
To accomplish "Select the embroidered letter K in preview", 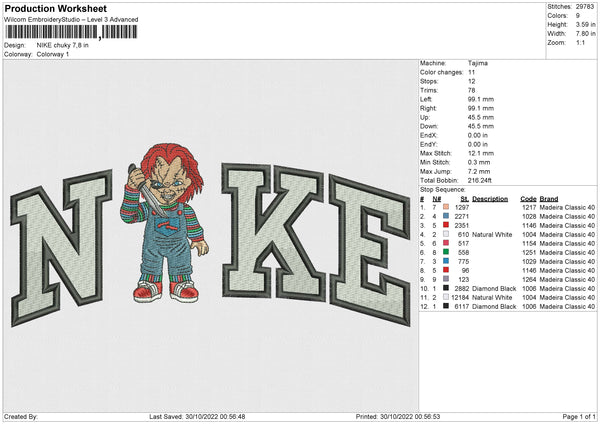I will click(273, 231).
